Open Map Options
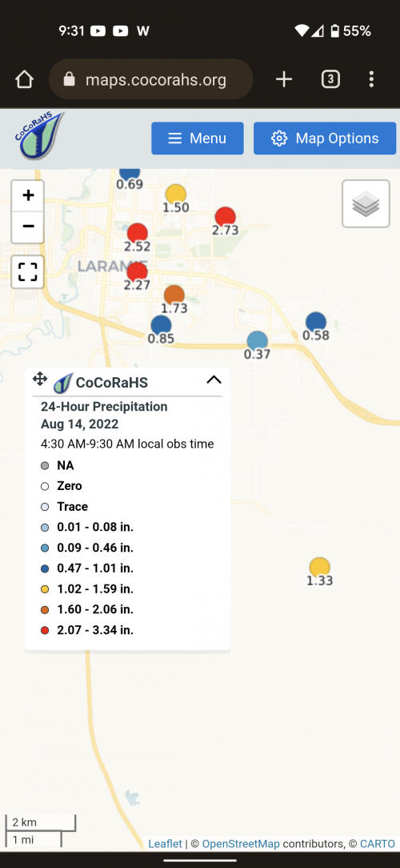 point(325,139)
